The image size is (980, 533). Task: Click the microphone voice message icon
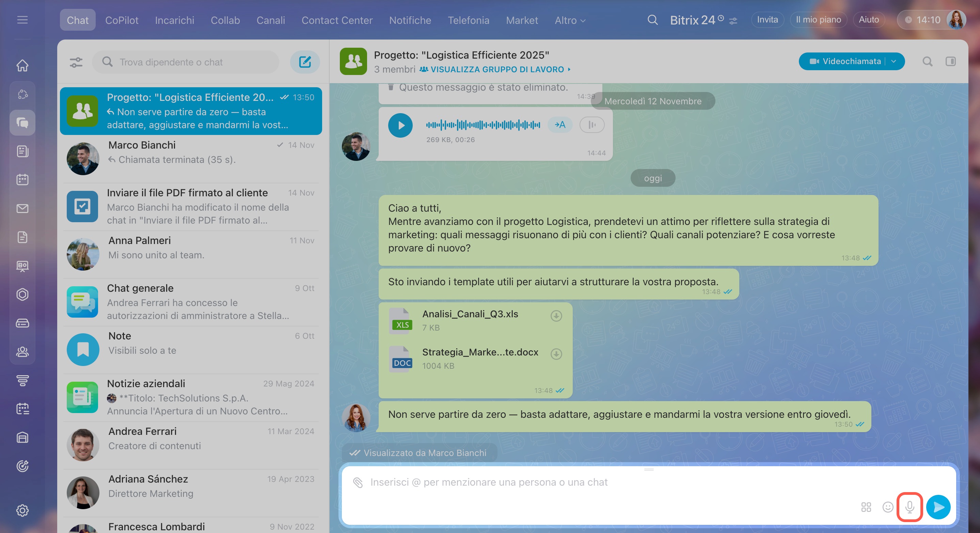pos(909,507)
